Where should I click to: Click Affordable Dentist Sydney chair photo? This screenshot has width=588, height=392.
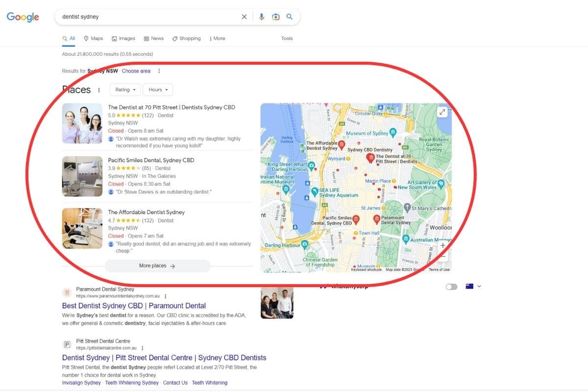pos(82,228)
